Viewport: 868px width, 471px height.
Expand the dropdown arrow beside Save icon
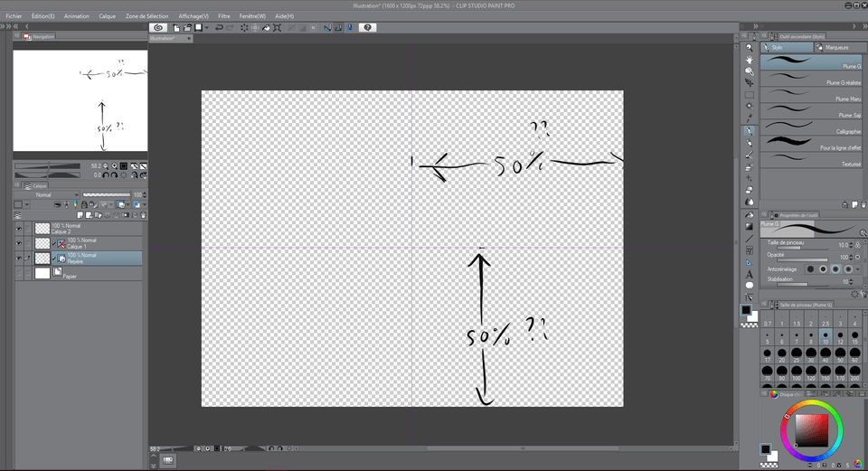pyautogui.click(x=207, y=28)
